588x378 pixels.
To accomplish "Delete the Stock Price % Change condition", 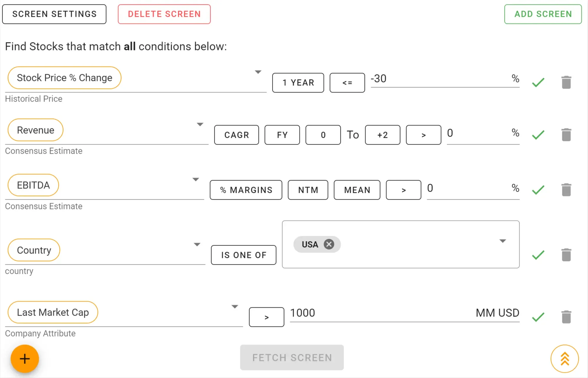I will coord(566,82).
